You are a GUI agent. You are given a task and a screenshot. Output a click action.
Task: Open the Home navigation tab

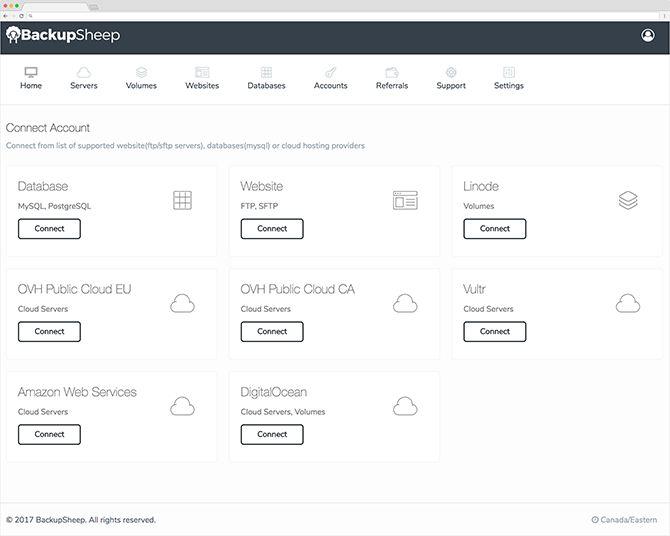tap(31, 78)
